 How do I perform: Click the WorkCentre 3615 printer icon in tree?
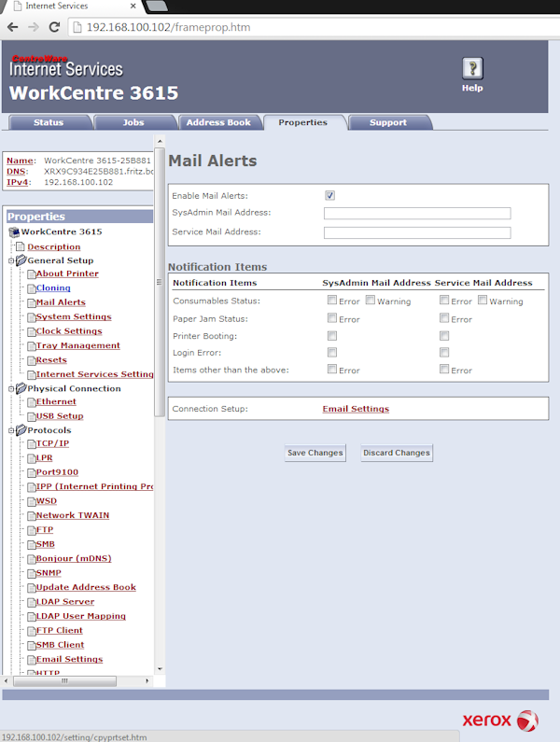click(x=14, y=231)
